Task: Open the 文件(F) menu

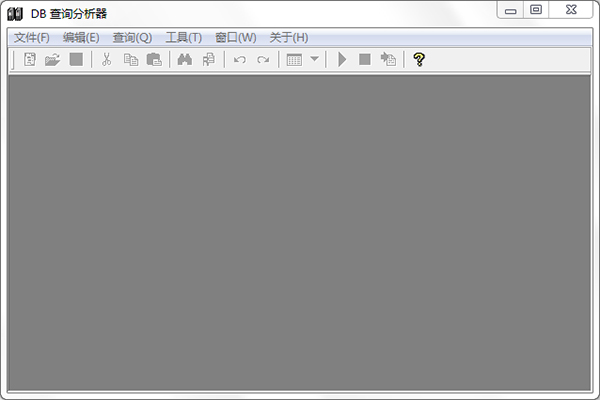Action: (32, 38)
